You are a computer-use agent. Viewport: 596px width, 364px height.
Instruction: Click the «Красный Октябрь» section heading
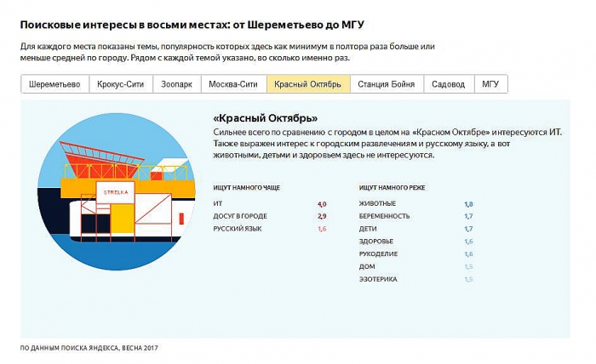point(266,118)
